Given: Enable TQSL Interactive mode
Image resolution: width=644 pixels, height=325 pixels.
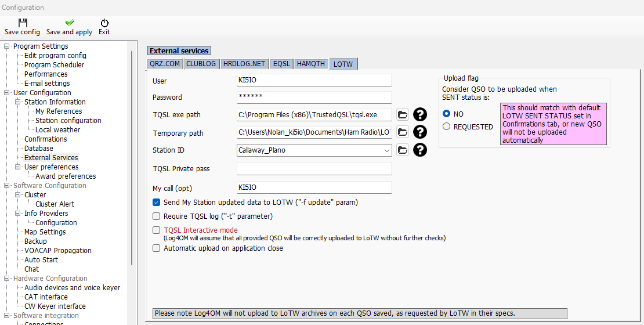Looking at the screenshot, I should [x=156, y=230].
